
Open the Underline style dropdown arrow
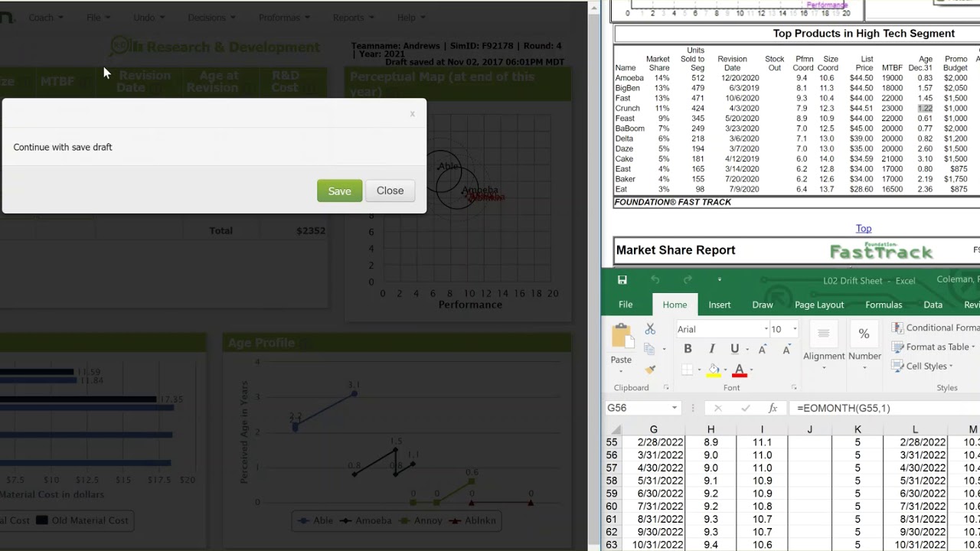[x=746, y=349]
